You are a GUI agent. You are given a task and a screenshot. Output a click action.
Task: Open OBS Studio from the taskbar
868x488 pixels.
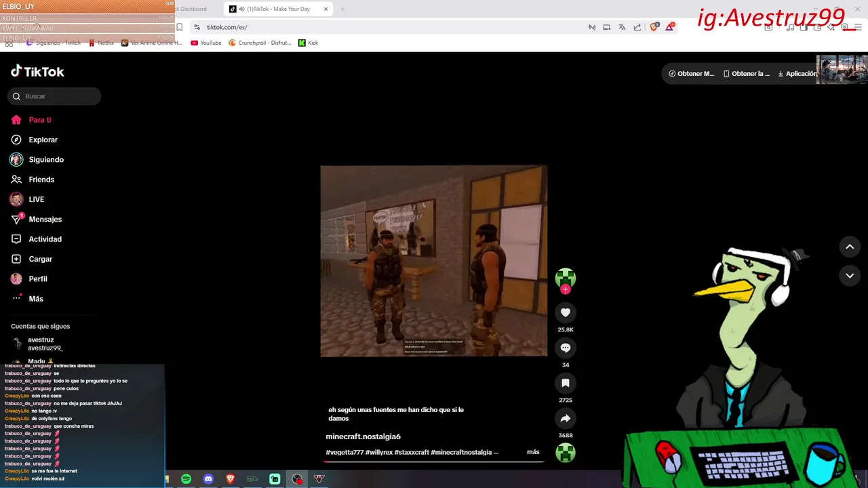tap(297, 479)
